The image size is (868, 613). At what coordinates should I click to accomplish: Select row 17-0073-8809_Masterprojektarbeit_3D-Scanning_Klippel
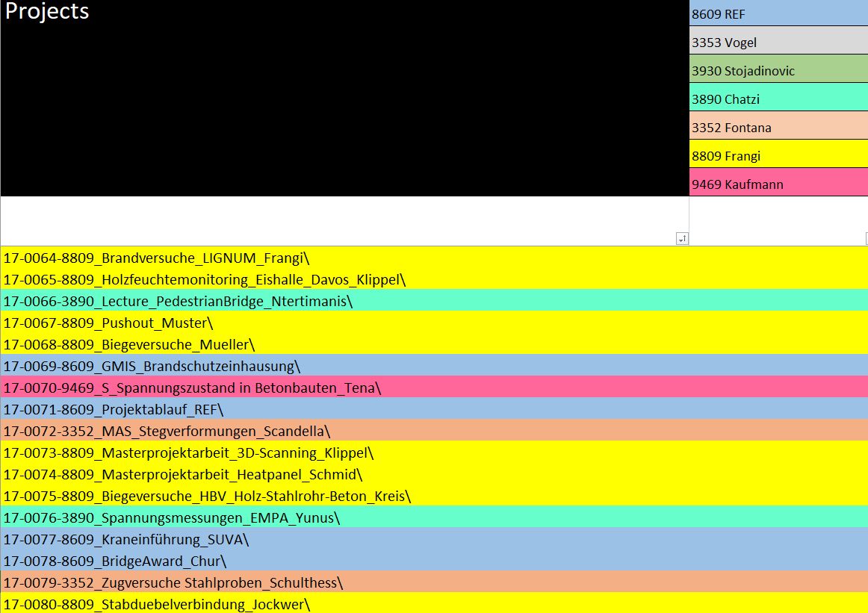[x=434, y=452]
